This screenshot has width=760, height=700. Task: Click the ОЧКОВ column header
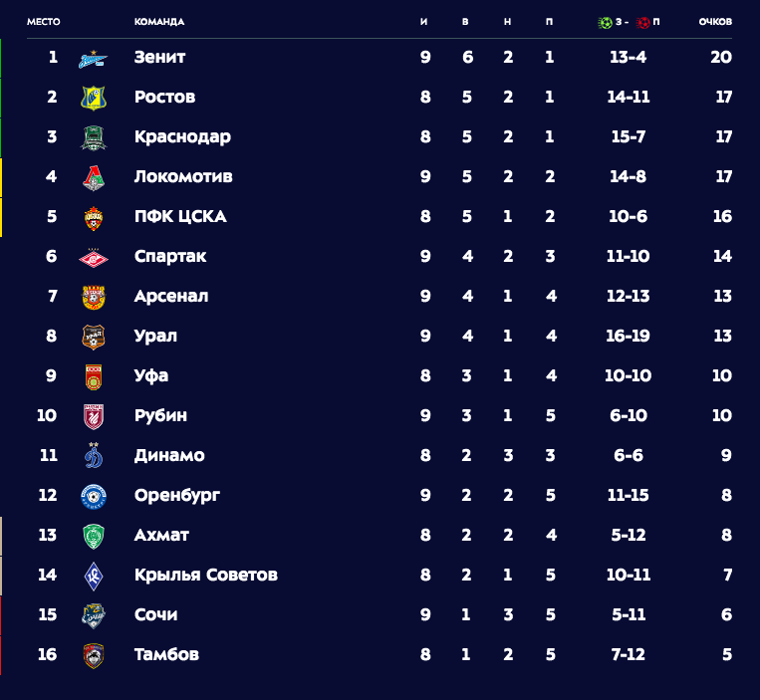click(x=715, y=22)
